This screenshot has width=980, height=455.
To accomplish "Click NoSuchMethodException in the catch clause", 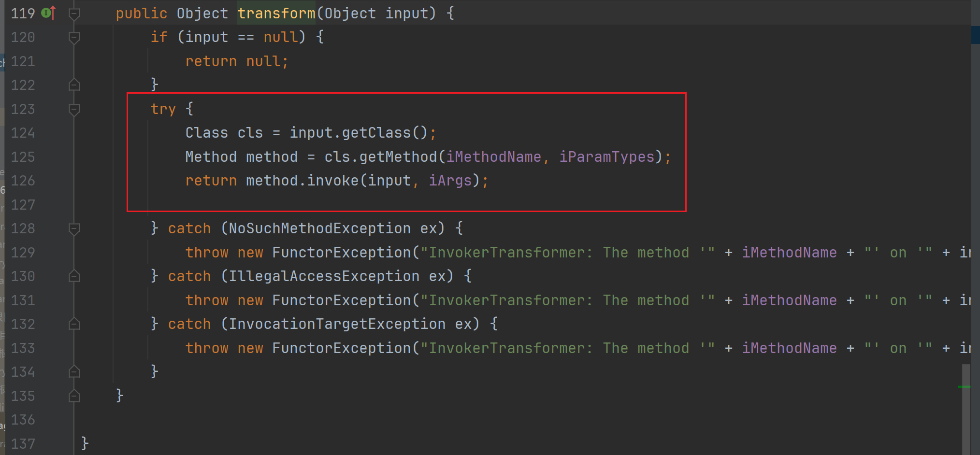I will point(319,228).
